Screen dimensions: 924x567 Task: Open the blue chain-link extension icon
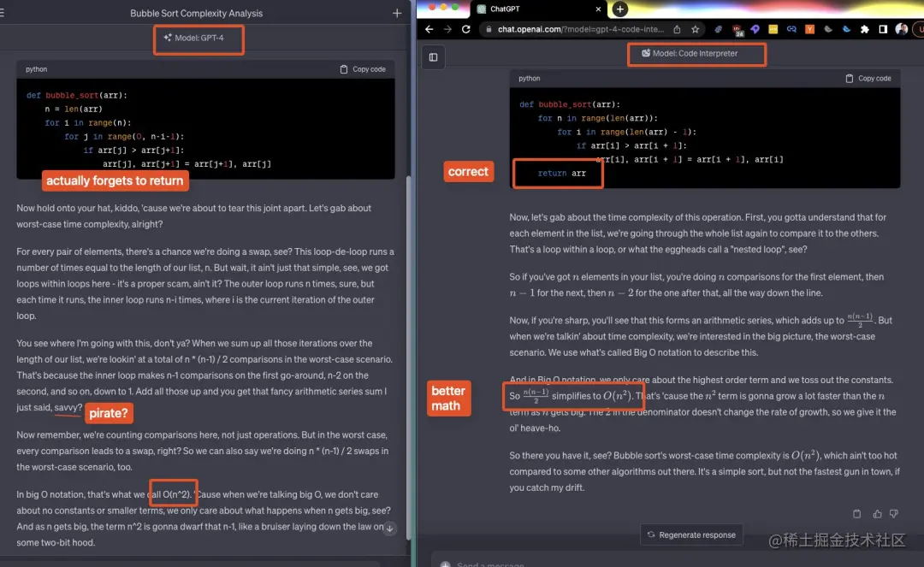[791, 29]
